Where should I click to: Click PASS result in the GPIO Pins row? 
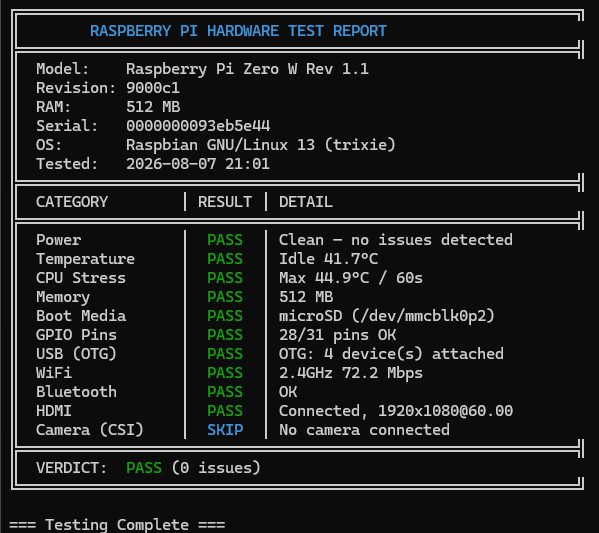pos(225,335)
